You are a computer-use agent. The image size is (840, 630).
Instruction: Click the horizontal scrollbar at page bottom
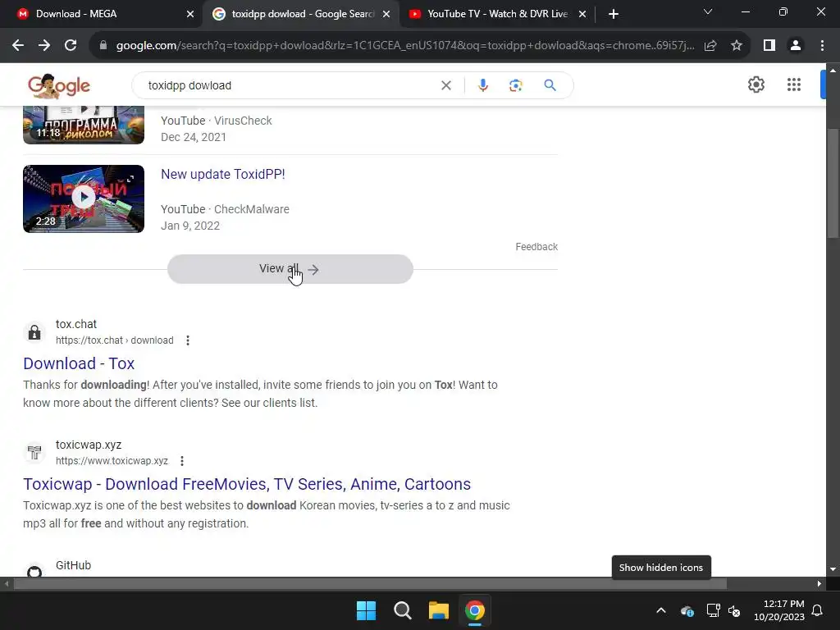click(x=370, y=583)
